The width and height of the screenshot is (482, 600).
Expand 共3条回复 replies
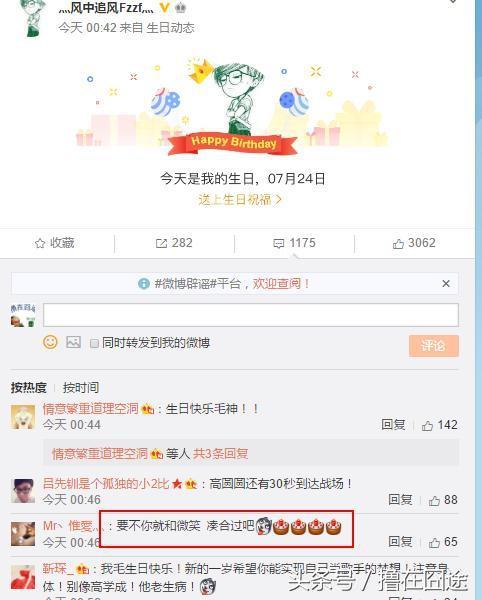221,454
